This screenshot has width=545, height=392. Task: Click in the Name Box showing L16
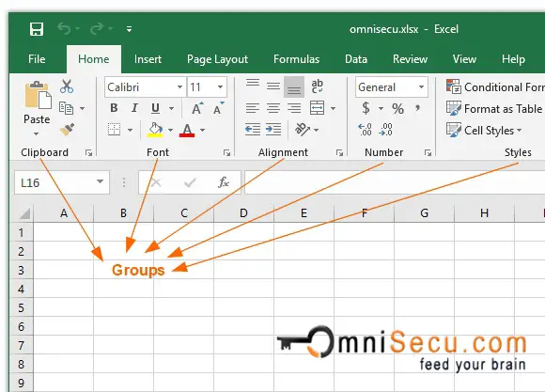point(62,182)
